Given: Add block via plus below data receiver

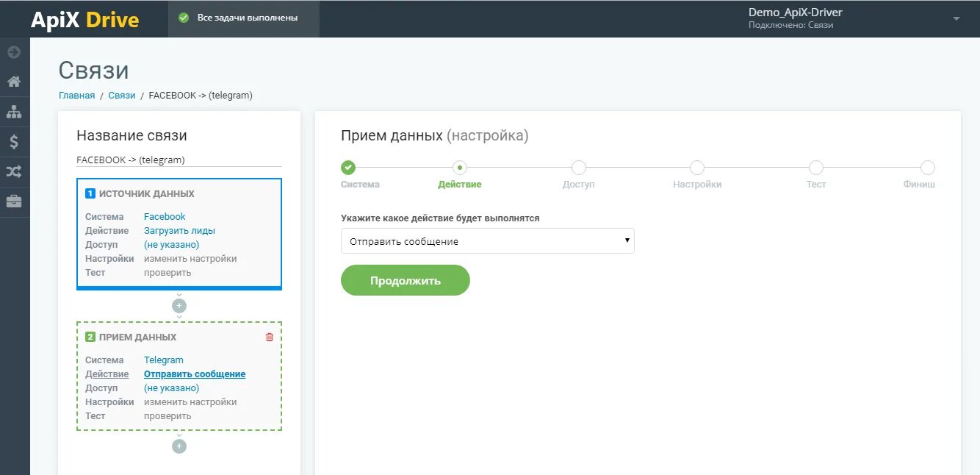Looking at the screenshot, I should [x=179, y=446].
